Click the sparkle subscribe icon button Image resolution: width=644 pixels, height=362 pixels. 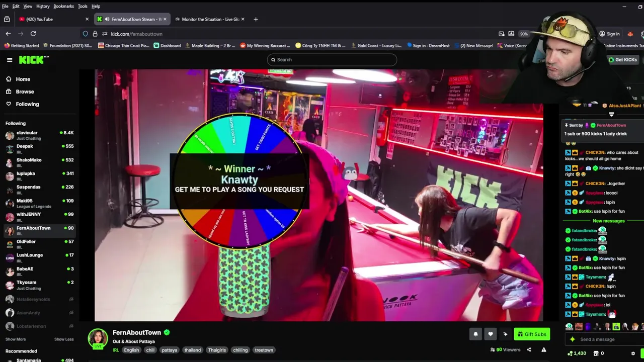point(506,334)
